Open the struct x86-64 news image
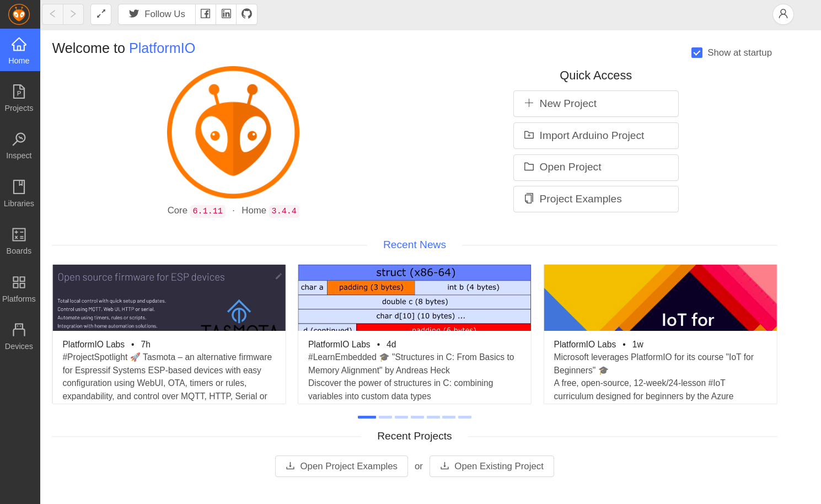This screenshot has width=821, height=504. click(415, 298)
